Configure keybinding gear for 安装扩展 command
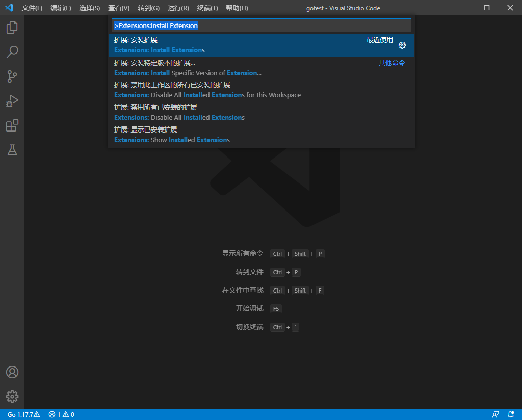This screenshot has height=420, width=522. point(402,45)
